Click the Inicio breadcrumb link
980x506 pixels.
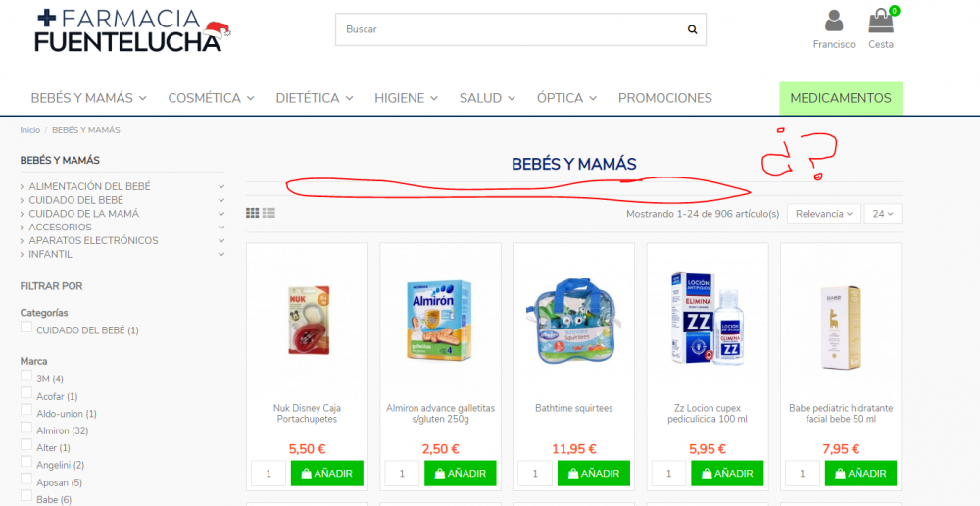click(30, 130)
